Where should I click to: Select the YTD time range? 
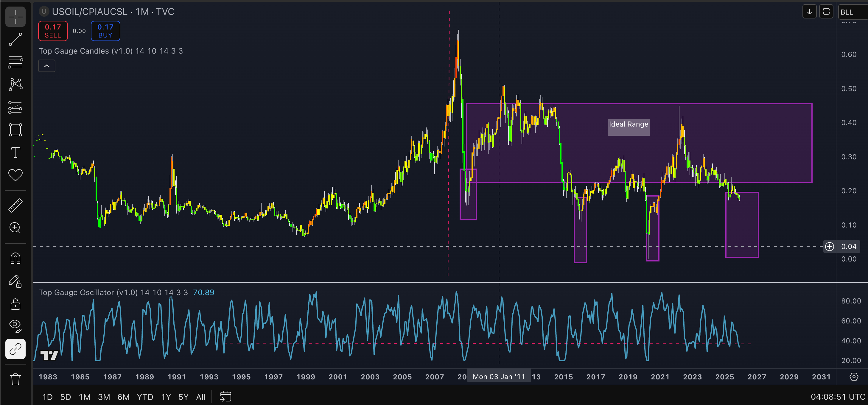[x=145, y=397]
